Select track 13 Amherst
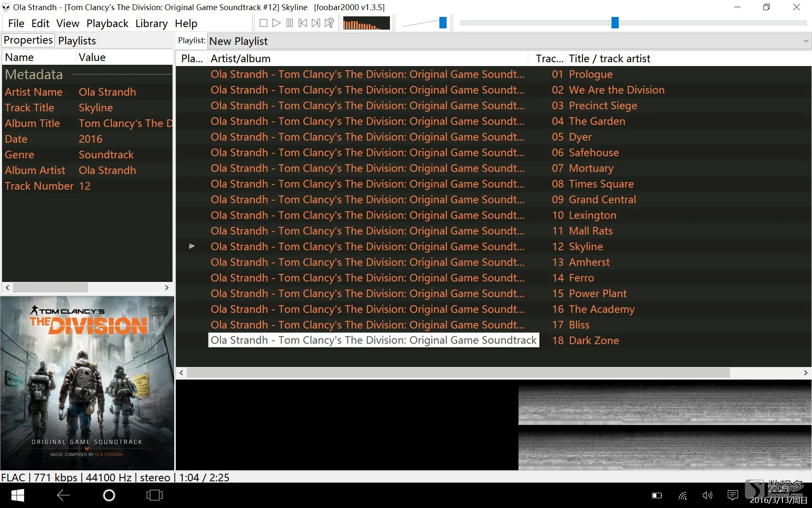 (x=494, y=262)
